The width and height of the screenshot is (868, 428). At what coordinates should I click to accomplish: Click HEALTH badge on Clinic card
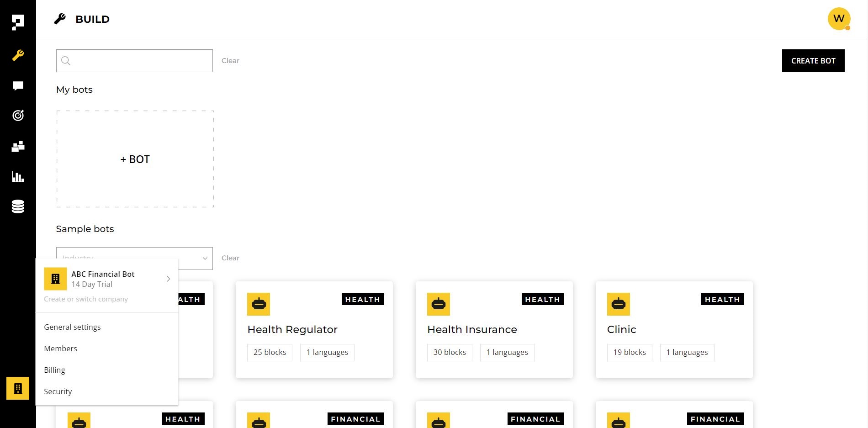point(723,299)
